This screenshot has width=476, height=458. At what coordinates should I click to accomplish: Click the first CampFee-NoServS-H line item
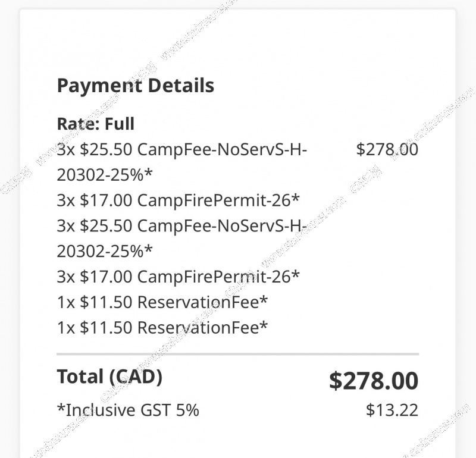click(182, 149)
